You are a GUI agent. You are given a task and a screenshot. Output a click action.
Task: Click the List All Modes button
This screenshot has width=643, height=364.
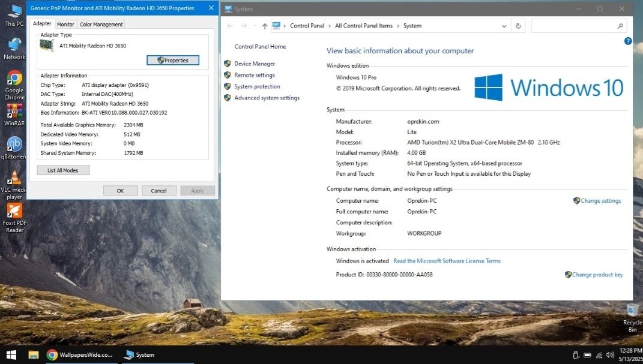click(x=63, y=170)
